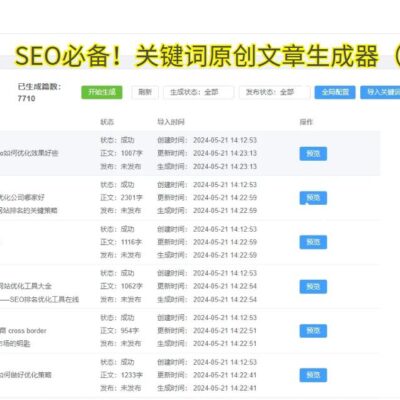Click 生成时间 2024-05-21 14:23:13

coord(207,166)
